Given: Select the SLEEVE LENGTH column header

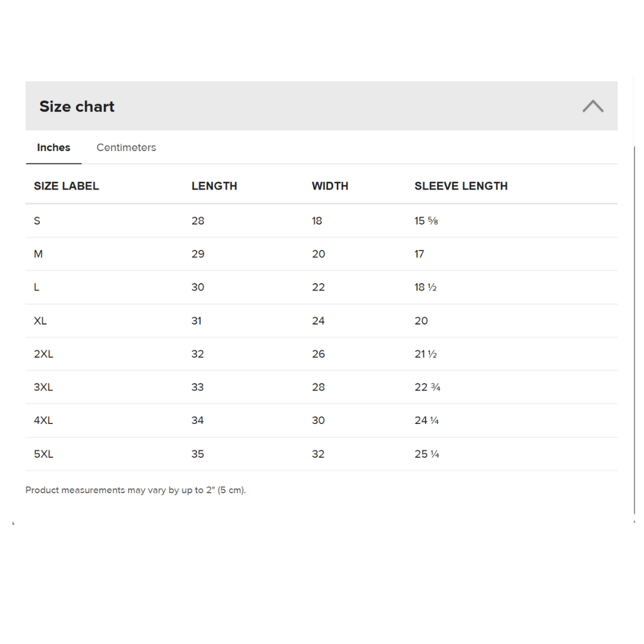Looking at the screenshot, I should tap(461, 185).
